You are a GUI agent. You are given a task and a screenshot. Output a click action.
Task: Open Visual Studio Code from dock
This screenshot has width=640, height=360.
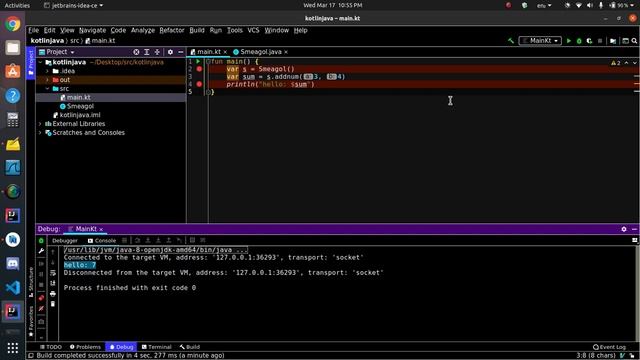coord(13,288)
